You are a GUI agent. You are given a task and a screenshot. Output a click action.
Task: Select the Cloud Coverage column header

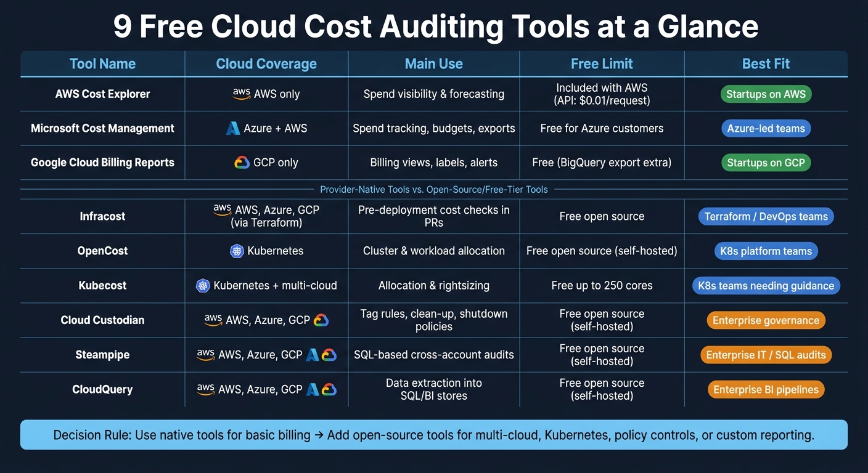(x=266, y=63)
